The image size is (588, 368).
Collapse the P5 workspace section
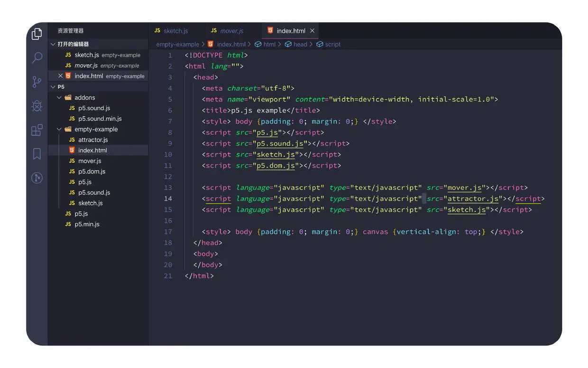(x=99, y=87)
